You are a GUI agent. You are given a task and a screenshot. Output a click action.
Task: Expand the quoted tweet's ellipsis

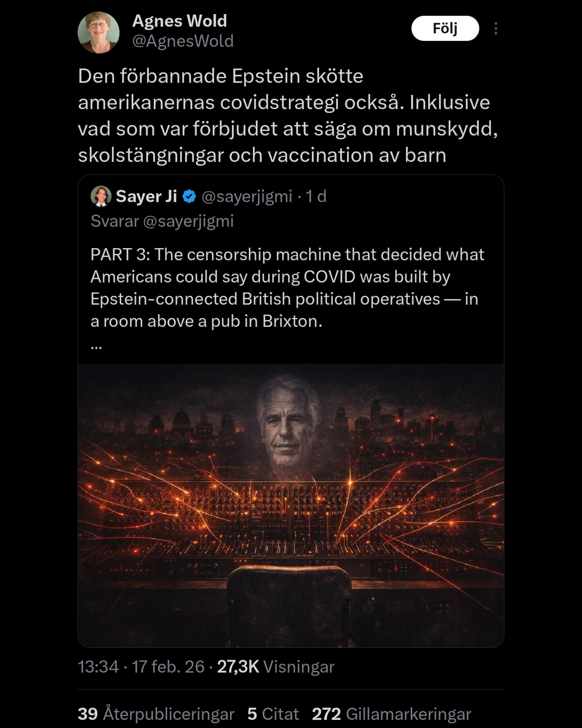click(96, 347)
